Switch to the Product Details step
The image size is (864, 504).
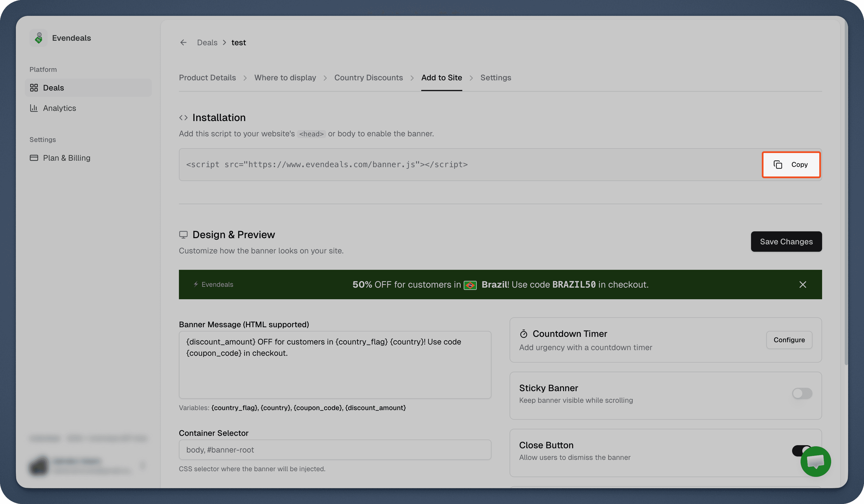pos(208,77)
